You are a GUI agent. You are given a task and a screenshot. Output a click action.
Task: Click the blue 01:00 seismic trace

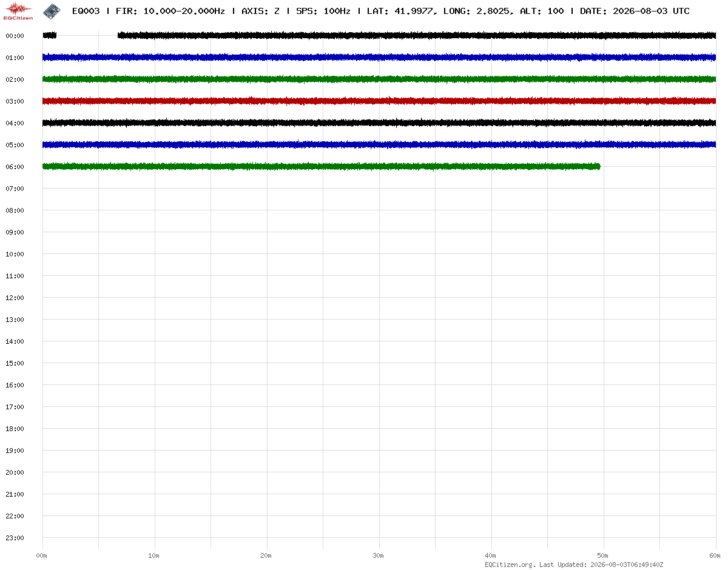pyautogui.click(x=379, y=58)
